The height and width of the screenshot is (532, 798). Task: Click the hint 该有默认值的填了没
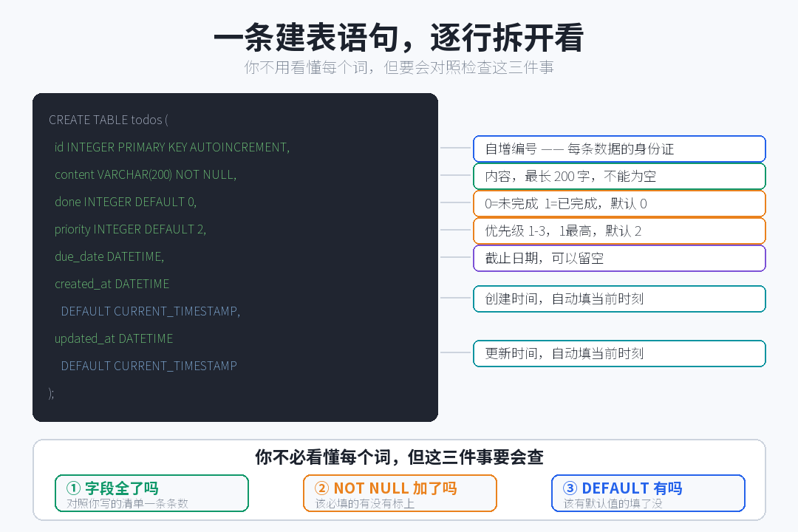pyautogui.click(x=613, y=503)
